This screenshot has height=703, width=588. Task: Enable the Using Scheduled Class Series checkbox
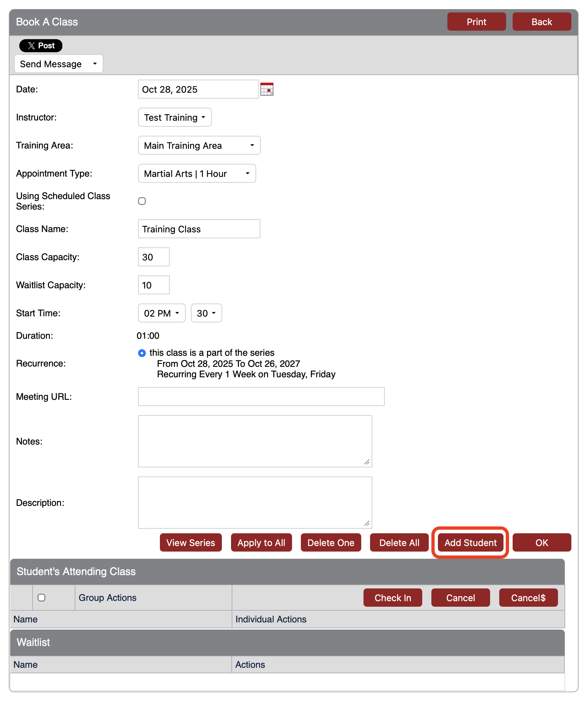coord(142,201)
